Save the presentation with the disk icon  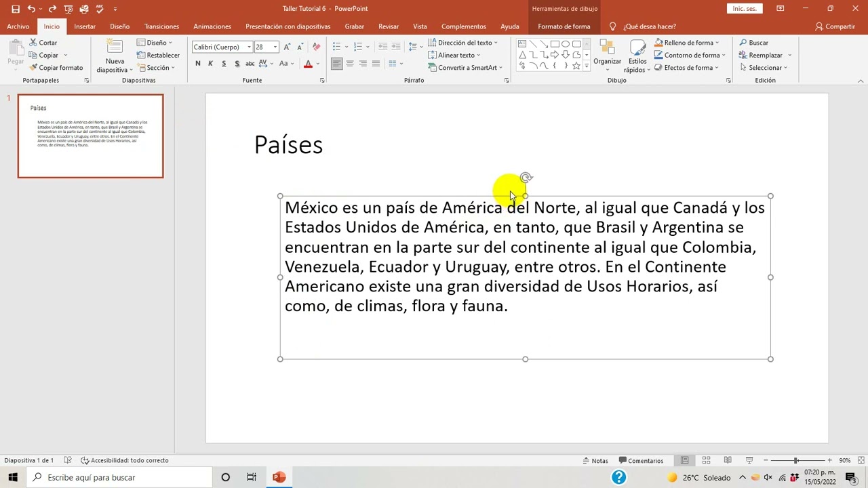(x=16, y=9)
